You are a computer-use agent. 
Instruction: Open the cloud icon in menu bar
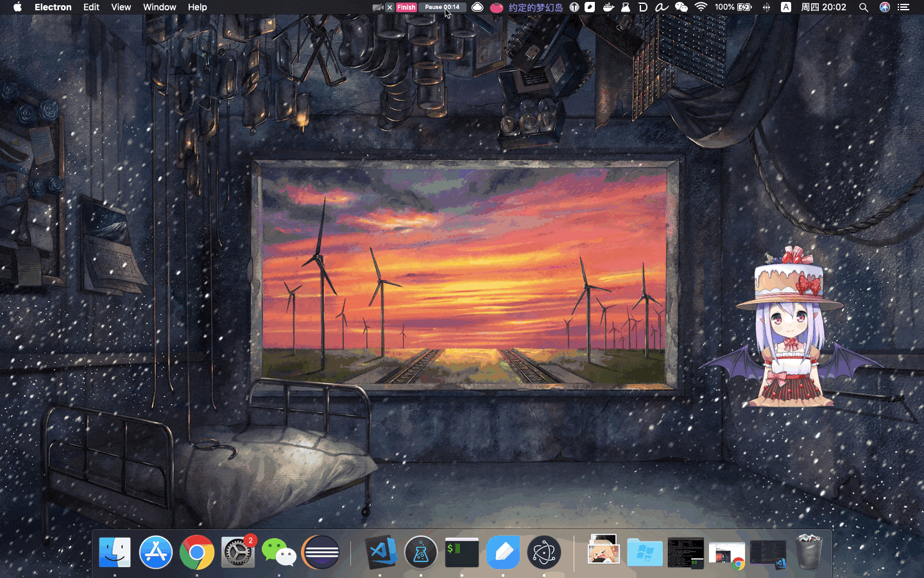point(477,7)
